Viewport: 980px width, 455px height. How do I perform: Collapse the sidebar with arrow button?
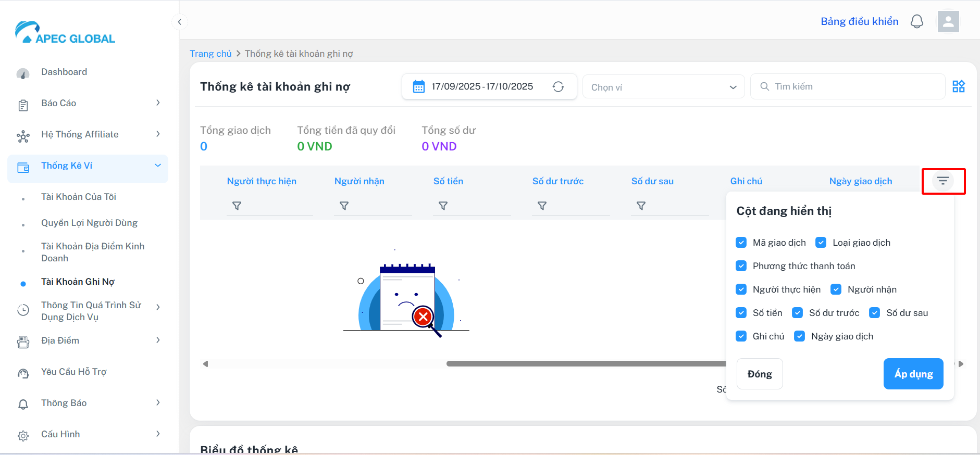coord(179,22)
